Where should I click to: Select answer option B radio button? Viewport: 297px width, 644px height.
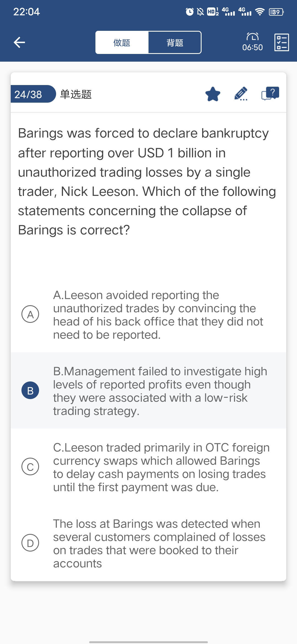(30, 391)
